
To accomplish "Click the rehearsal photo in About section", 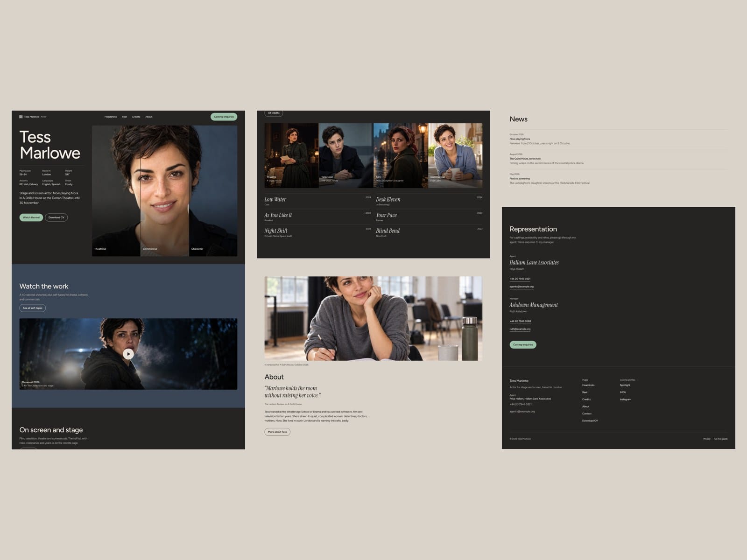I will coord(373,318).
